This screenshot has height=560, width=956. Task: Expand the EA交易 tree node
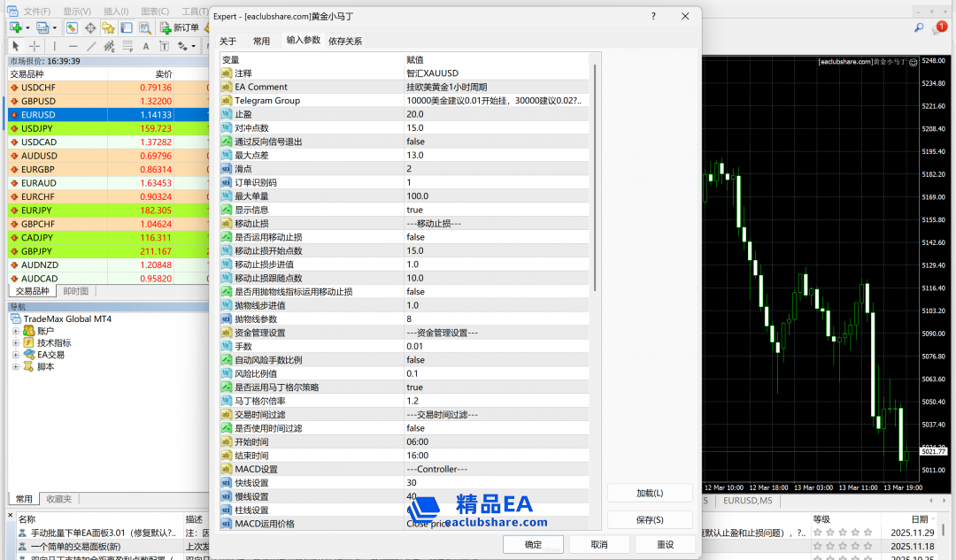(x=16, y=355)
